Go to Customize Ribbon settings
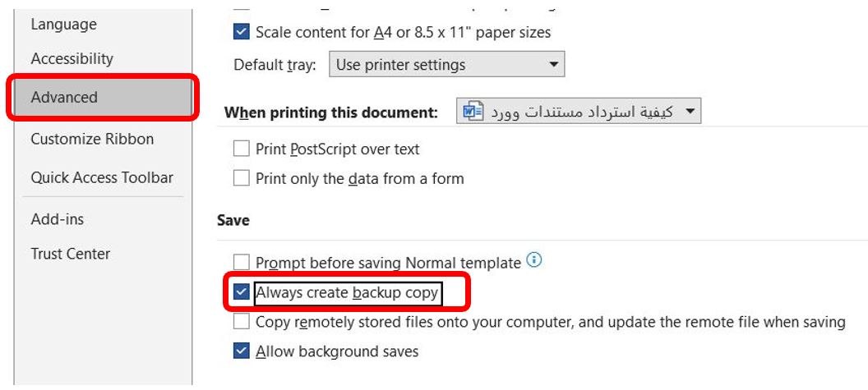The height and width of the screenshot is (390, 868). click(92, 139)
